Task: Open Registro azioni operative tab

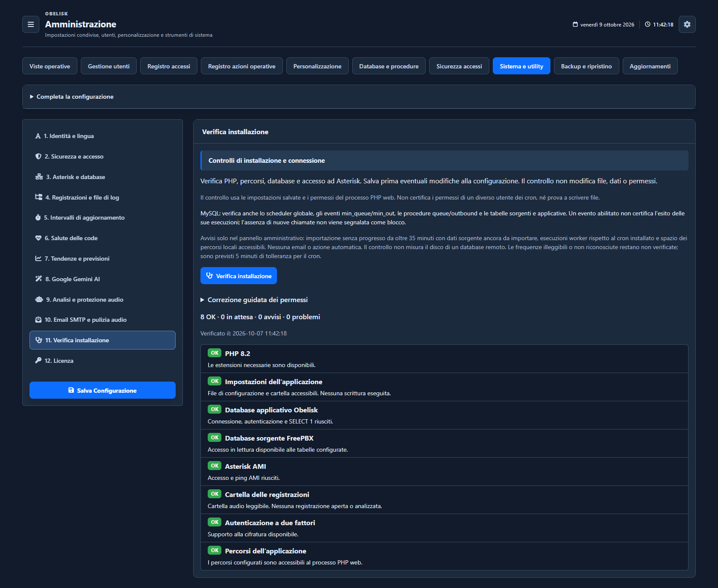Action: 242,66
